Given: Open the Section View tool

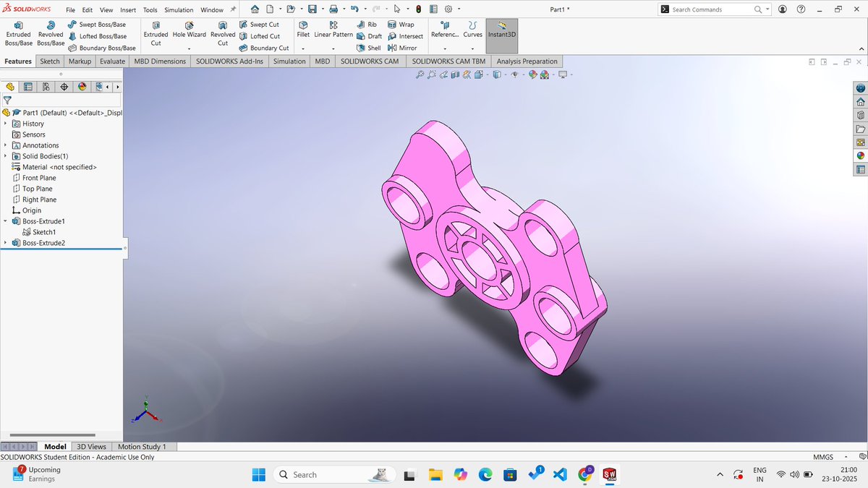Looking at the screenshot, I should 455,74.
